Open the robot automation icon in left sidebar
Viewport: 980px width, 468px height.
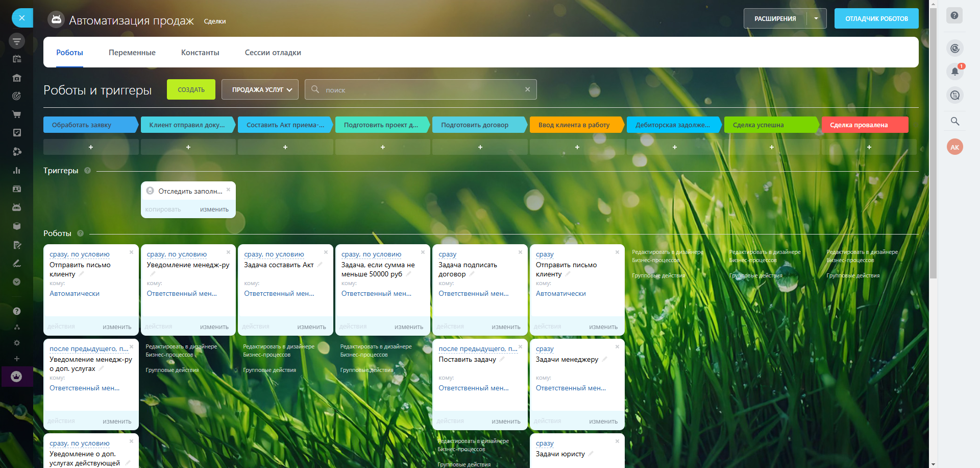coord(17,207)
